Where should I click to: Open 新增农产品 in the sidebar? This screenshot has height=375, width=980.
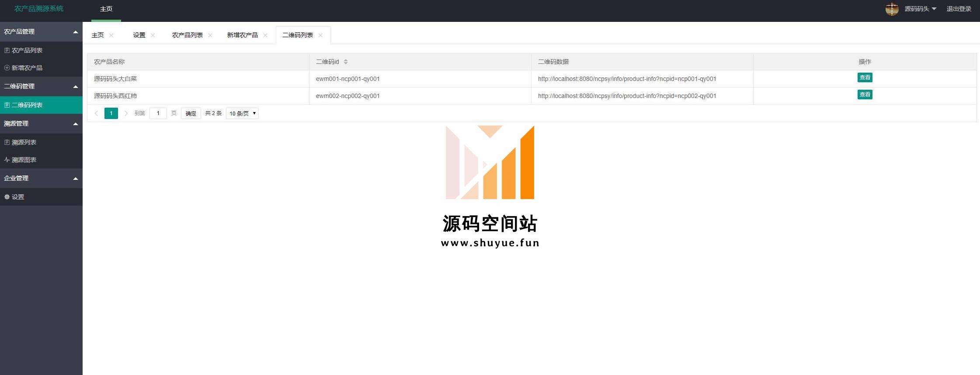(x=41, y=68)
